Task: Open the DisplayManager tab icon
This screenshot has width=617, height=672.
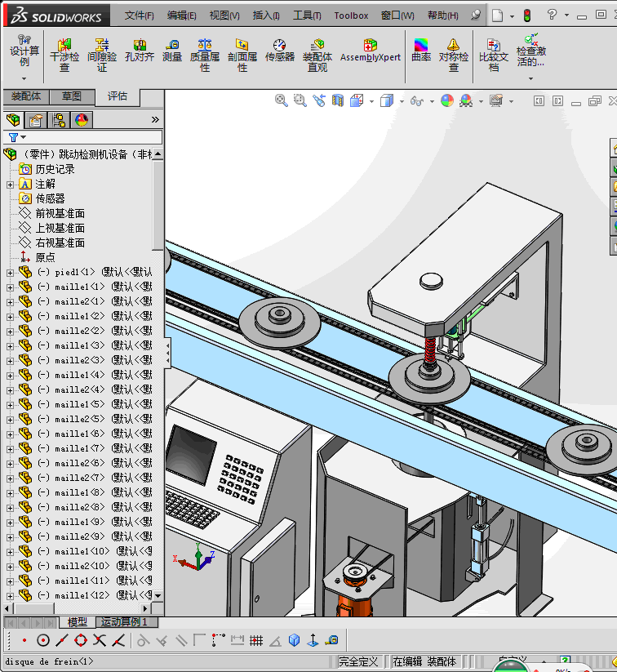Action: (82, 120)
